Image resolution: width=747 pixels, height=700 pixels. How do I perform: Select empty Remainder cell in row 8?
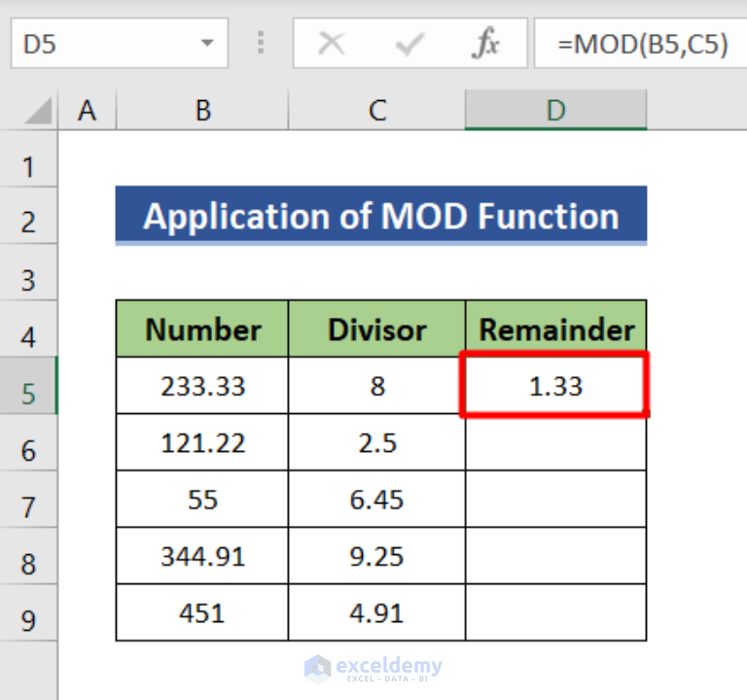click(556, 556)
